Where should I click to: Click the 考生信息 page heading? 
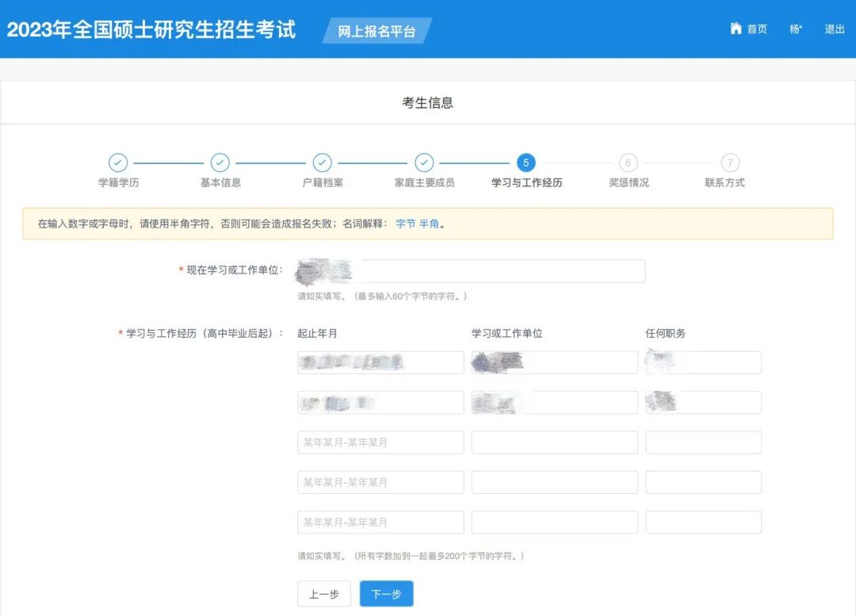[428, 103]
